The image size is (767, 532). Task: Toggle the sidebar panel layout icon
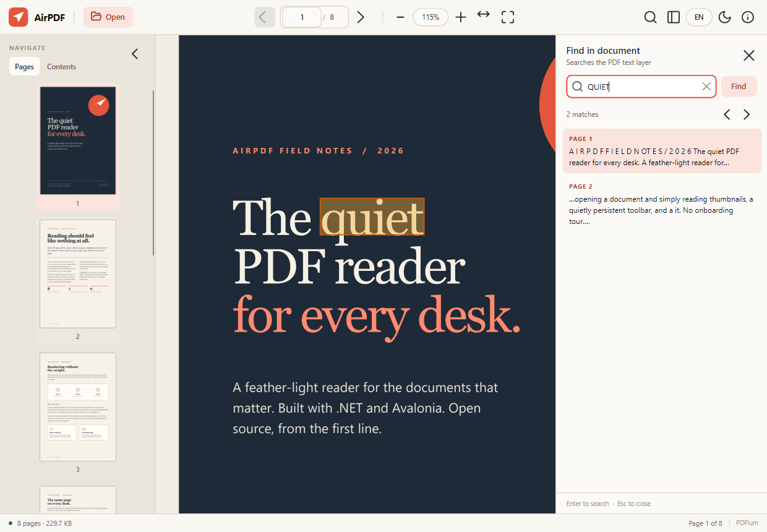pos(674,17)
